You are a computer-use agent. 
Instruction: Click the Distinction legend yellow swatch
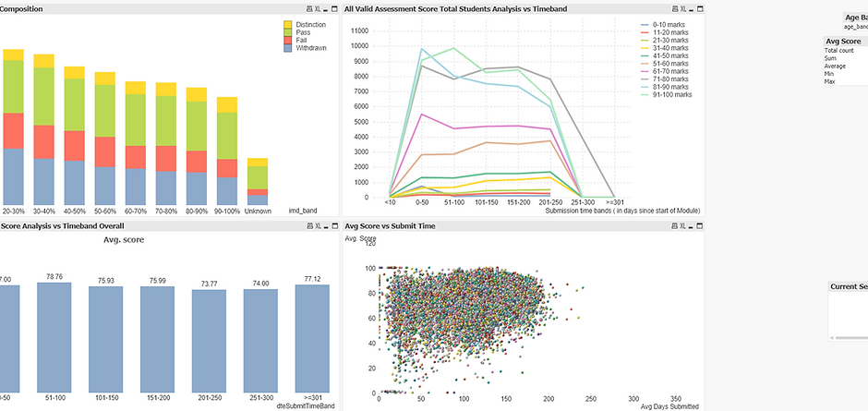point(288,24)
